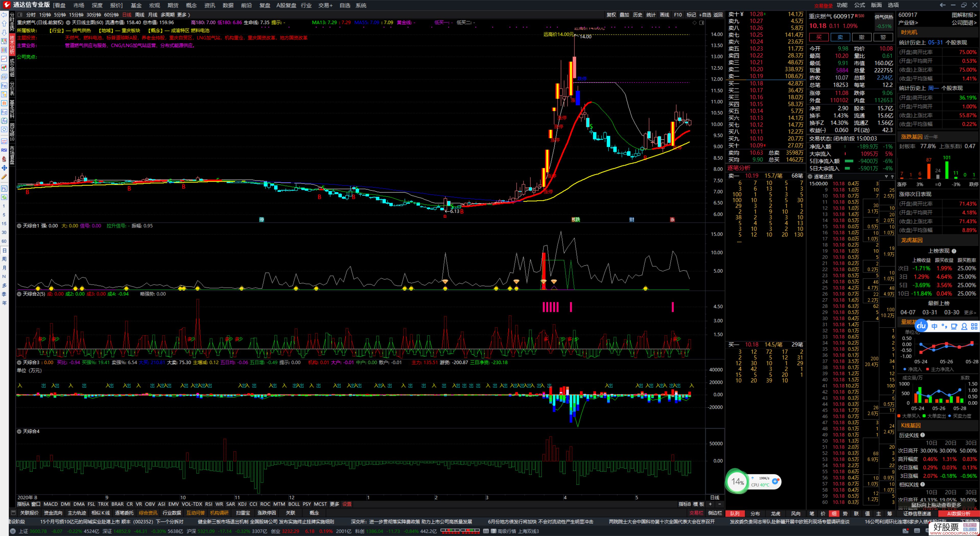Screen dimensions: 980x536
Task: Click the question mark icon beside 上榜表现
Action: pyautogui.click(x=954, y=251)
